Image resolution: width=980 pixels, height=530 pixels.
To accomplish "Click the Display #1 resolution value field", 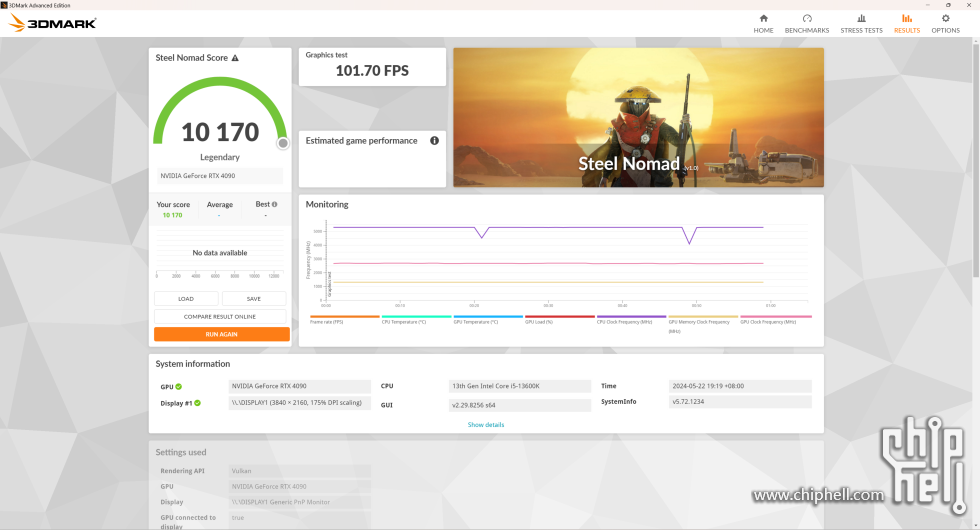I will pyautogui.click(x=300, y=403).
